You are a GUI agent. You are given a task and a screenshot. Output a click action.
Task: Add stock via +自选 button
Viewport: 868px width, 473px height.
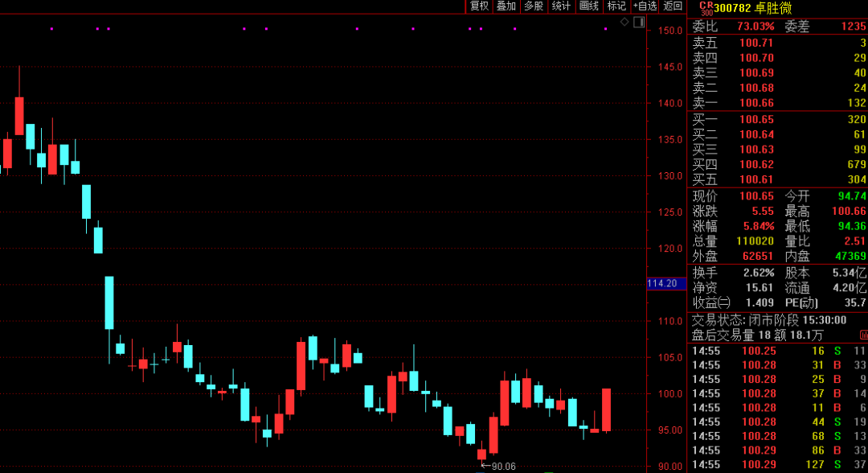645,6
